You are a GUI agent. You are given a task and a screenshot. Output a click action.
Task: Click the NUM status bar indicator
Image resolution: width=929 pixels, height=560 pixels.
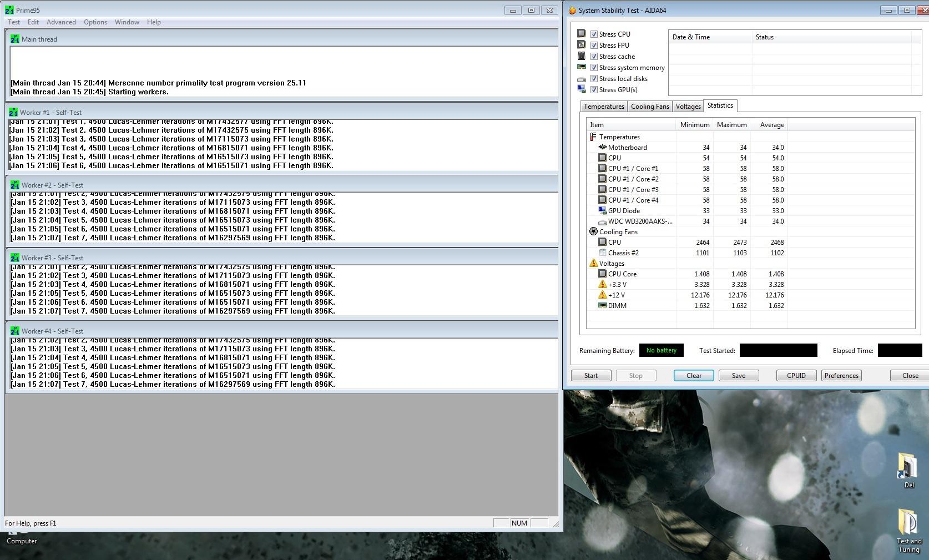point(519,523)
